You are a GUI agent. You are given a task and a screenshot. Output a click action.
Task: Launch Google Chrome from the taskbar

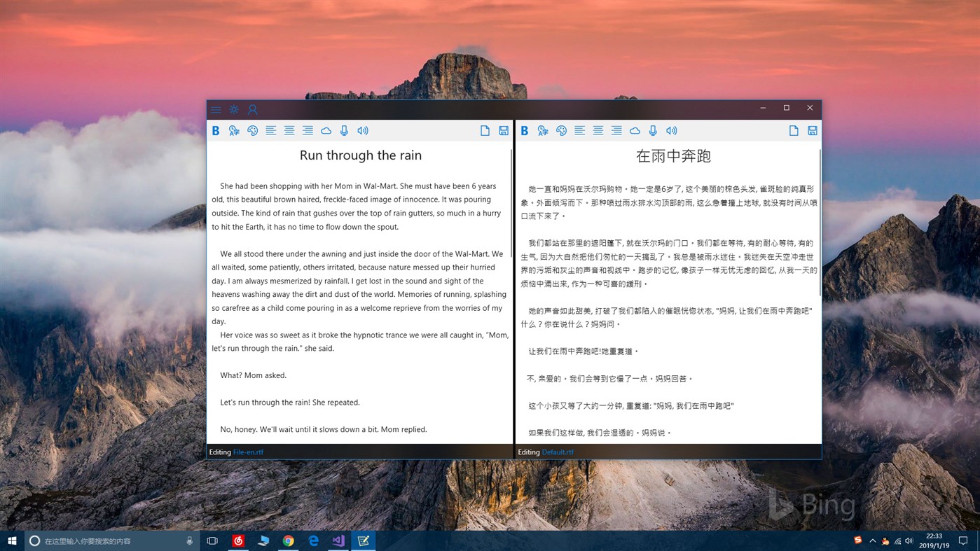click(x=288, y=540)
